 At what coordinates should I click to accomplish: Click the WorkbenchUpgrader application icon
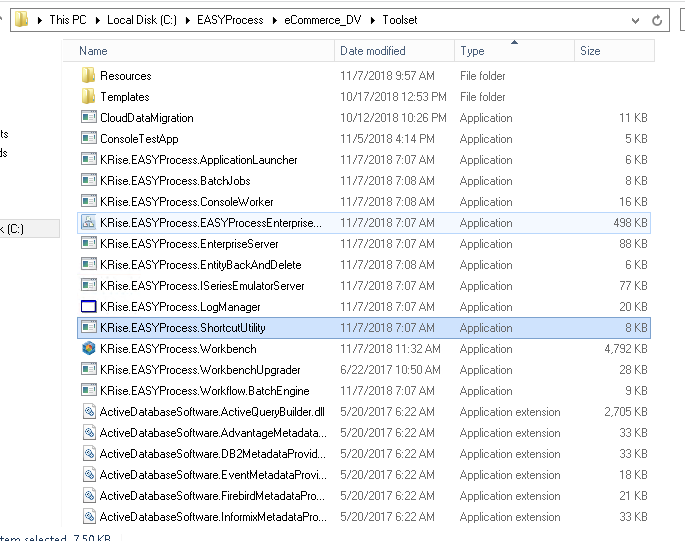click(x=89, y=369)
